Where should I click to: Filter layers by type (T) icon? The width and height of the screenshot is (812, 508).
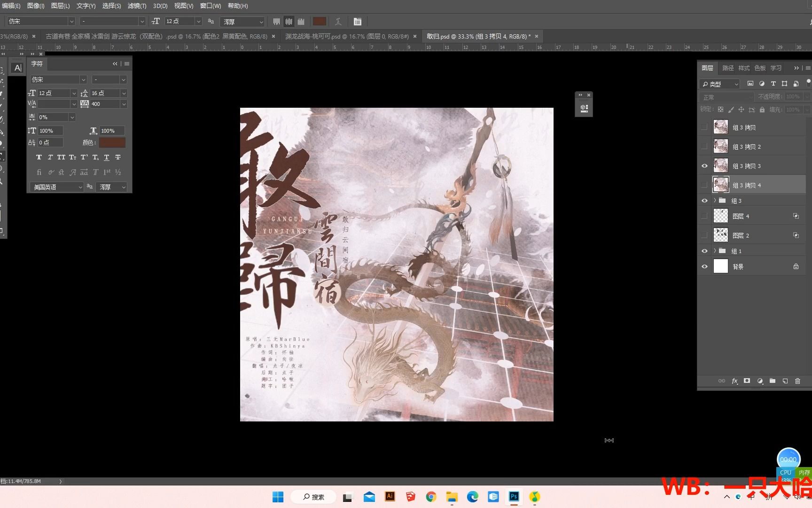[773, 84]
